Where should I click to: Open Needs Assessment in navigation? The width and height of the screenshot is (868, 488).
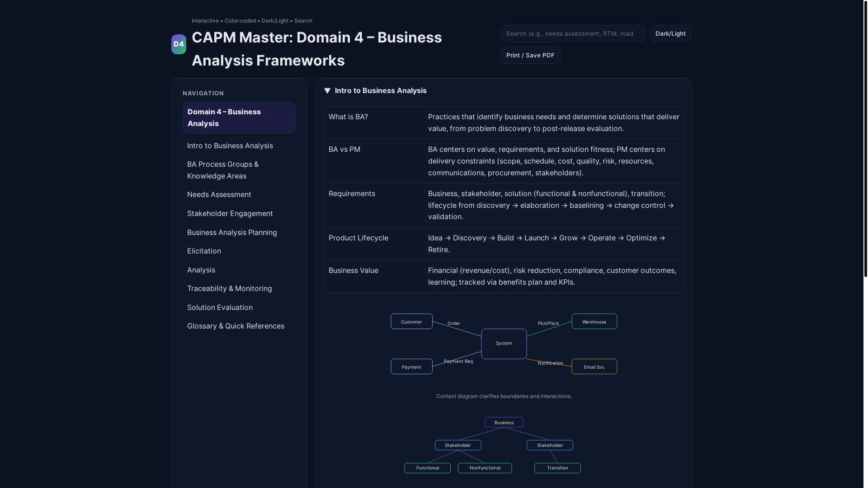[239, 195]
